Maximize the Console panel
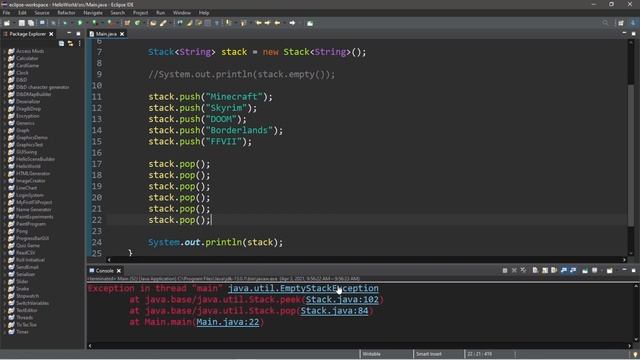640x360 pixels. point(633,270)
